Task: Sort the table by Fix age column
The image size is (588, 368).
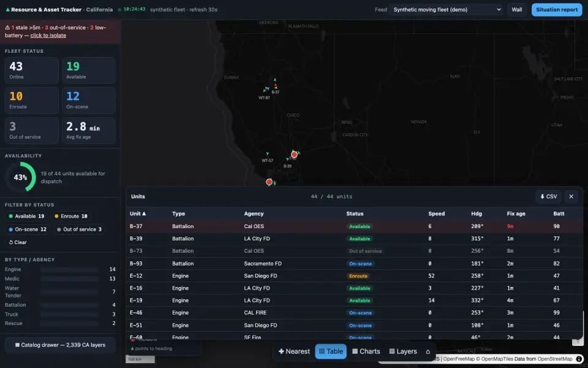Action: tap(516, 213)
